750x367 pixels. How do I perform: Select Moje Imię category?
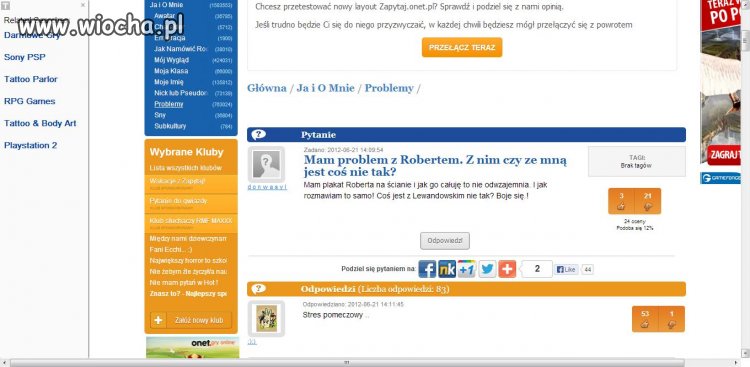(168, 82)
